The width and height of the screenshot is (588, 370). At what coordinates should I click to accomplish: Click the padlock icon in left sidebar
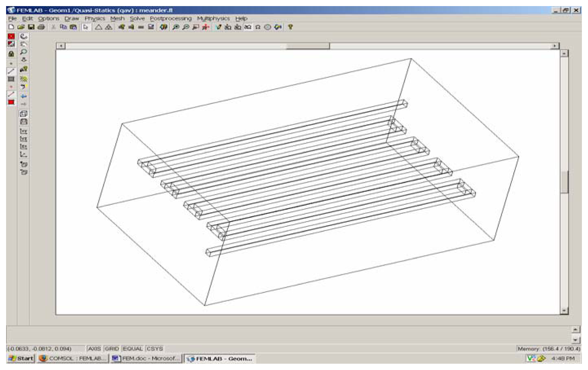pyautogui.click(x=11, y=54)
